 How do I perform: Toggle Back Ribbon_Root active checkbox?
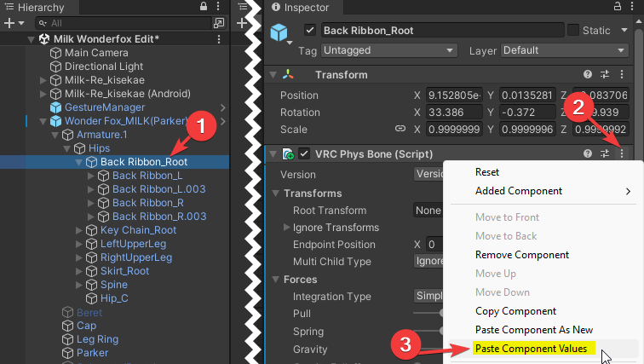(x=310, y=31)
